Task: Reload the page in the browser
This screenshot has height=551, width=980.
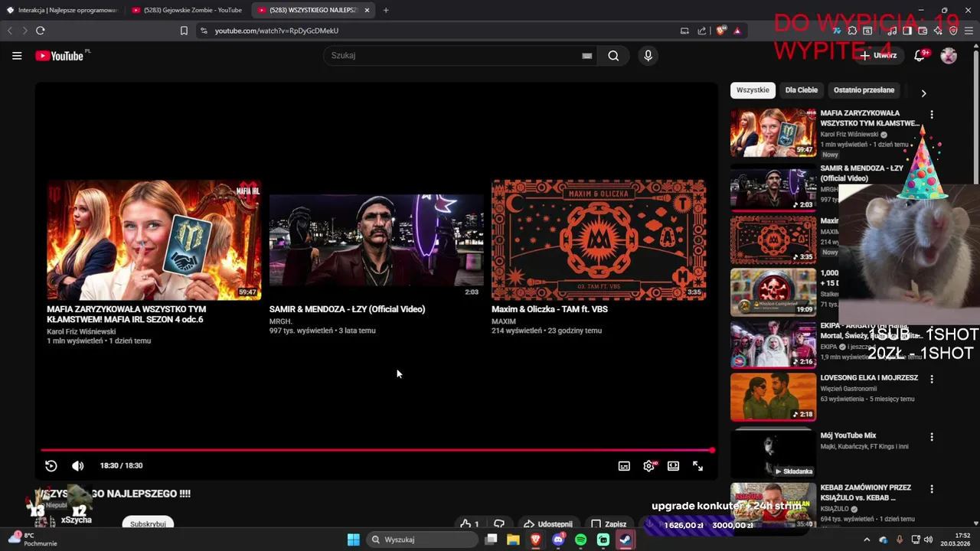Action: tap(40, 31)
